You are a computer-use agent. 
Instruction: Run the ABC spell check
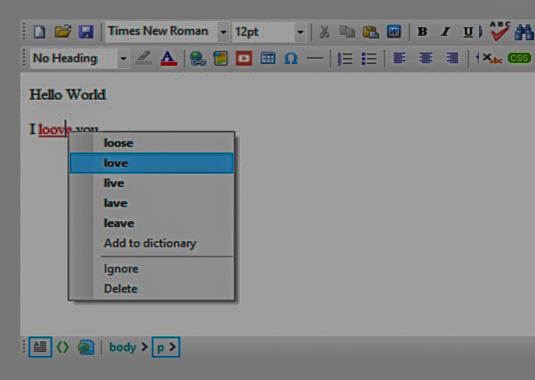(500, 31)
